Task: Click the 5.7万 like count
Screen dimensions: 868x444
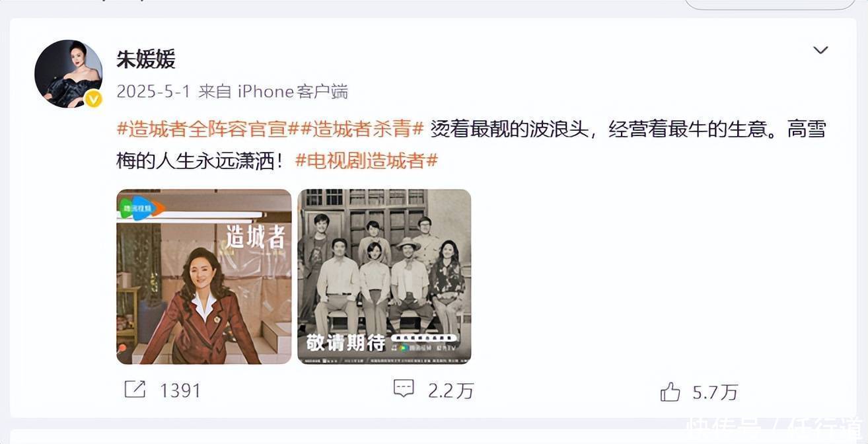Action: coord(715,392)
